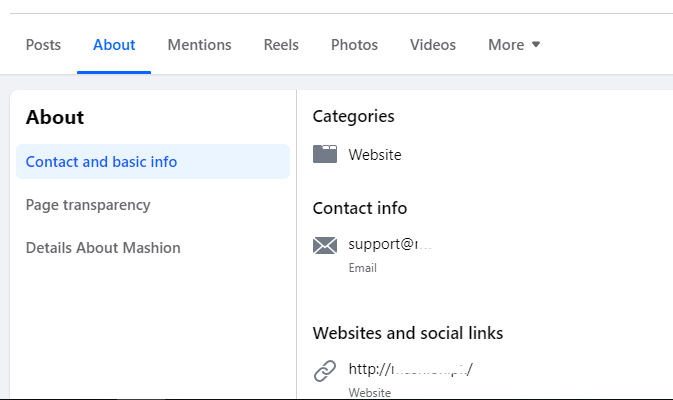Image resolution: width=673 pixels, height=400 pixels.
Task: Switch to the Mentions tab
Action: [200, 45]
